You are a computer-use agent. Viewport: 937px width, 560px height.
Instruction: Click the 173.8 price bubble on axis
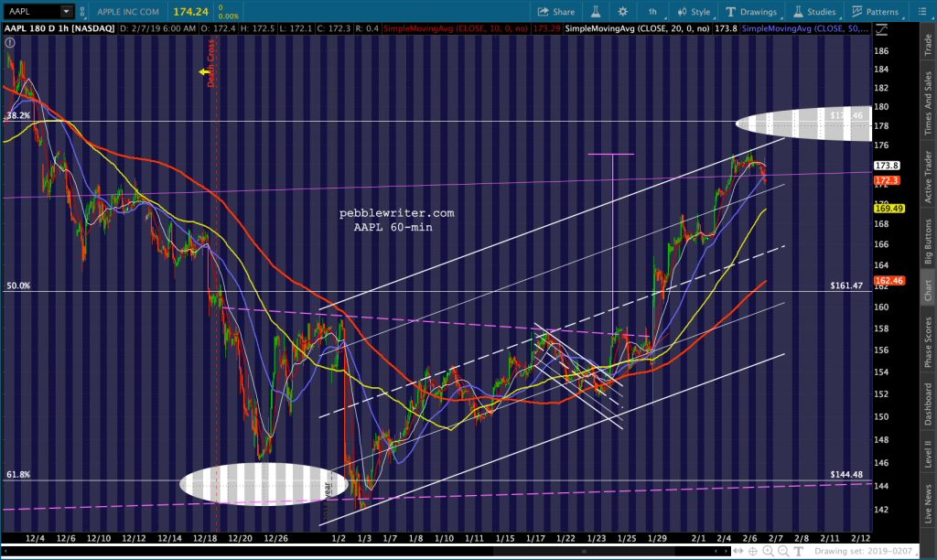coord(887,166)
